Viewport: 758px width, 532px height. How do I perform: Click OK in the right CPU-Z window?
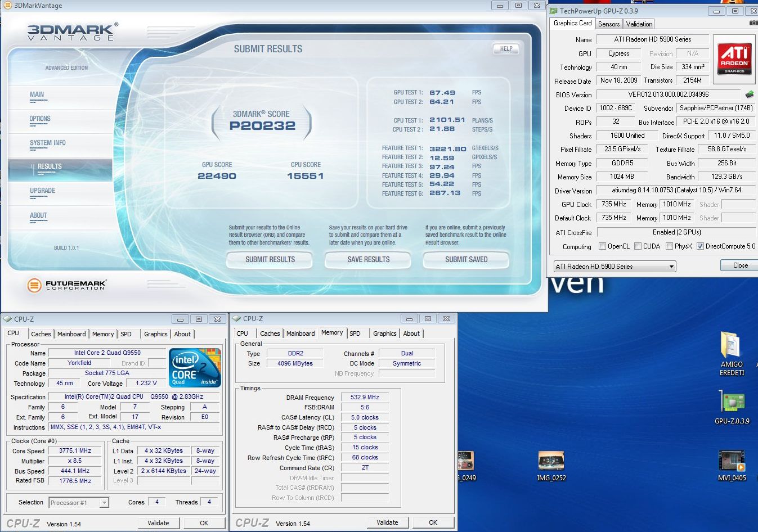coord(433,522)
